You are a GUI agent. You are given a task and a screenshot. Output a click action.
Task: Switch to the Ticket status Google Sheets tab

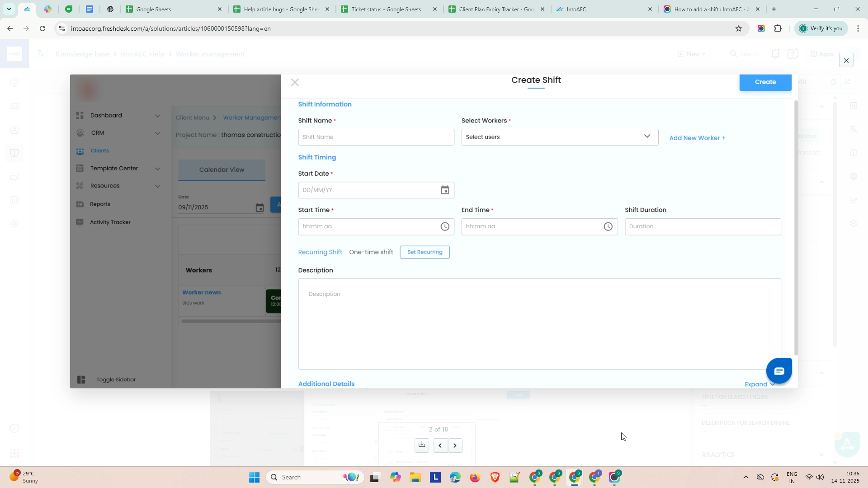tap(386, 9)
